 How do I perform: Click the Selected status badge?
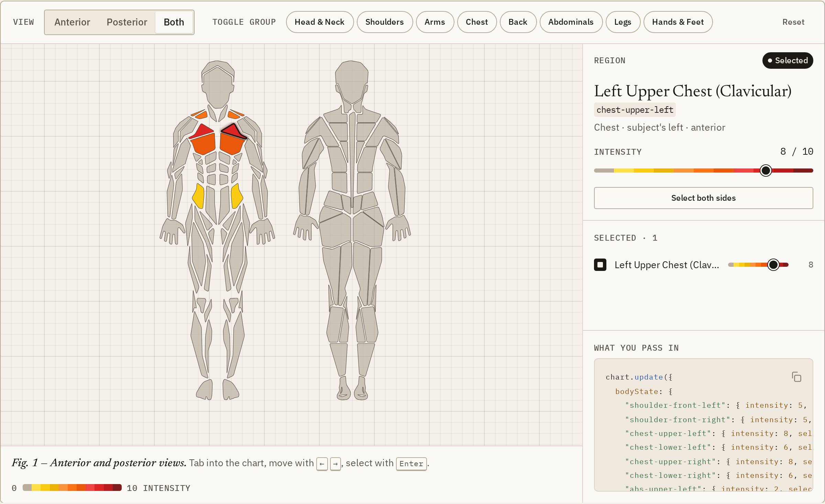[x=788, y=61]
